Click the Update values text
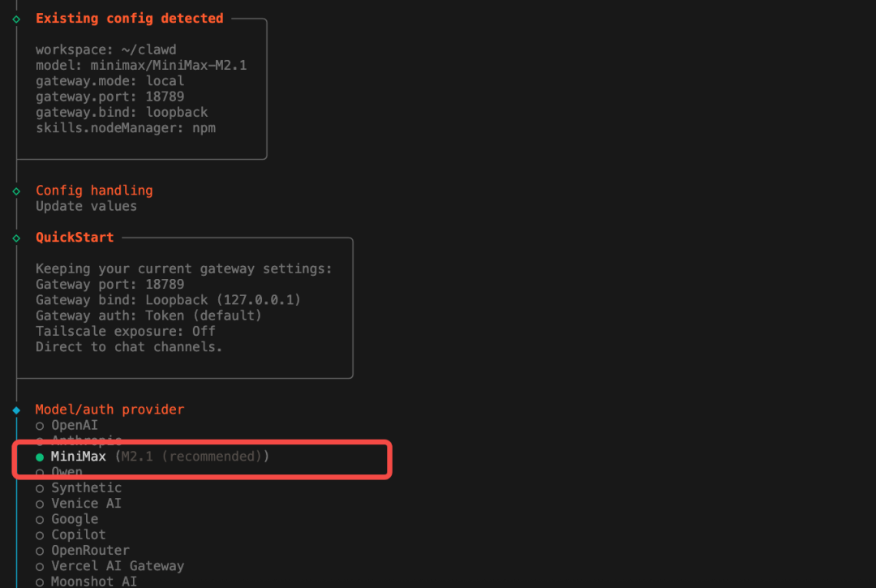The width and height of the screenshot is (876, 588). (86, 206)
